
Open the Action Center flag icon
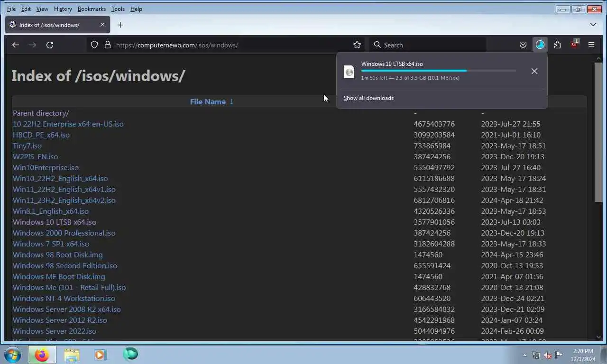tap(559, 355)
